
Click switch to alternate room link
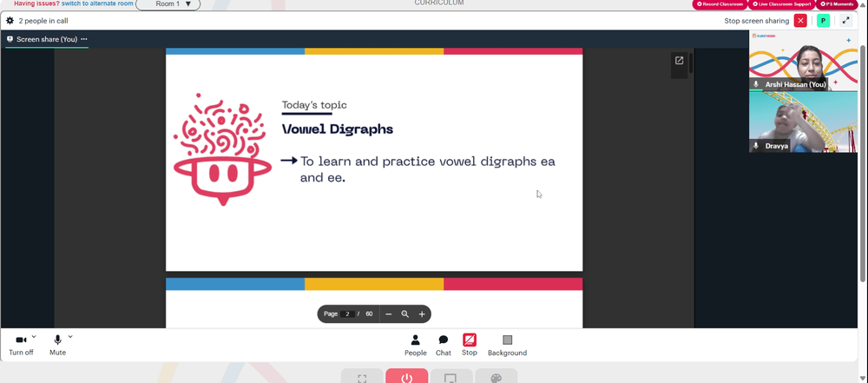(x=97, y=3)
